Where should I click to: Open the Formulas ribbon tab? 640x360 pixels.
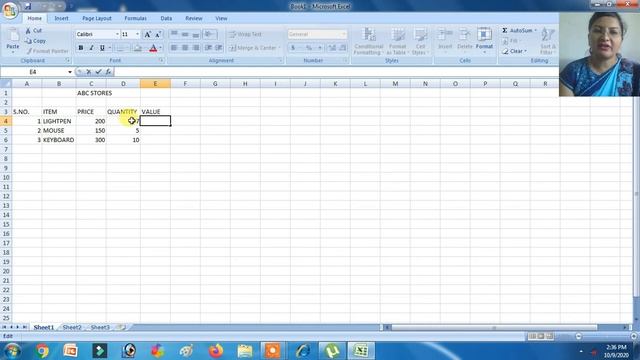[136, 18]
